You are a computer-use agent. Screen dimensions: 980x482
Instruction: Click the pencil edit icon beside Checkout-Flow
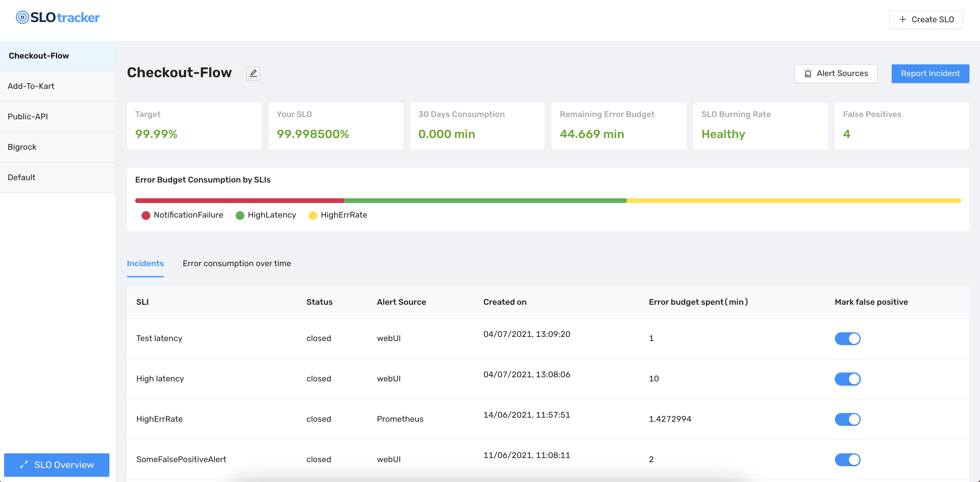253,73
